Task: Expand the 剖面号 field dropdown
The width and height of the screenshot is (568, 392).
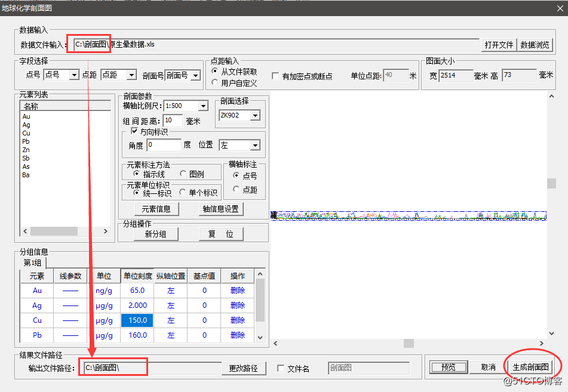Action: [196, 75]
